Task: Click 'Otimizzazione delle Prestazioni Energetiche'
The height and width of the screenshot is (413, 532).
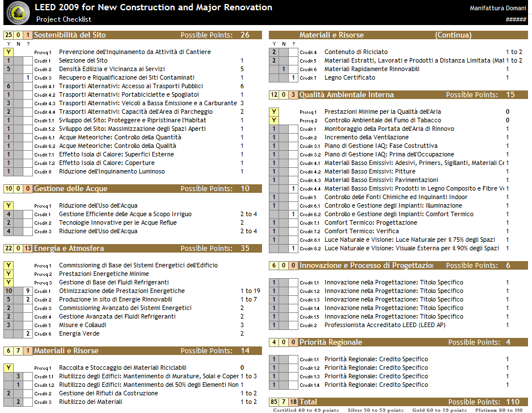Action: [122, 291]
